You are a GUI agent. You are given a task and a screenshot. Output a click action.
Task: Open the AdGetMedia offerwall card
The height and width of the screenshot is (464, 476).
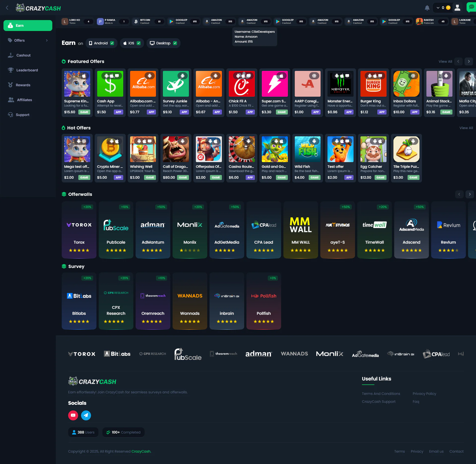(x=227, y=230)
